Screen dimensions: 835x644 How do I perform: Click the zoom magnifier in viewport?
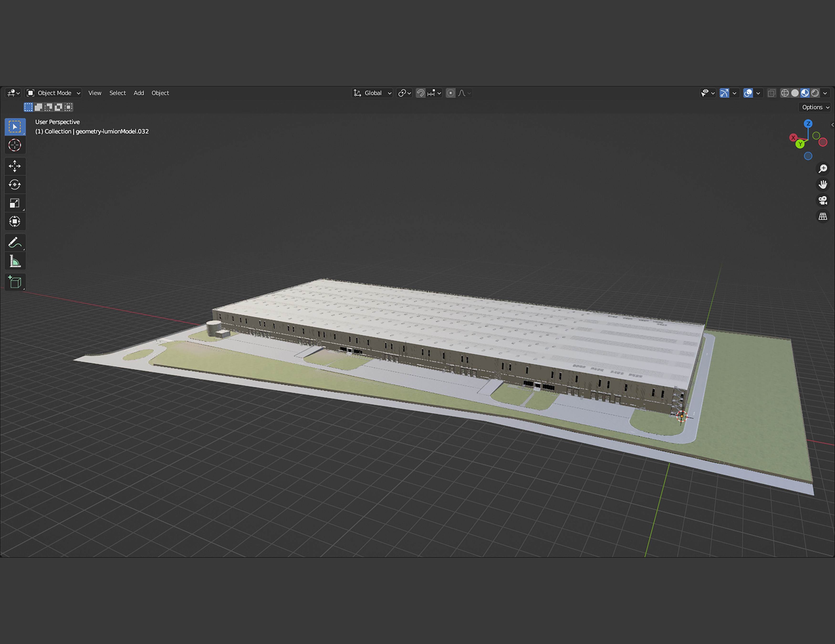click(x=823, y=169)
